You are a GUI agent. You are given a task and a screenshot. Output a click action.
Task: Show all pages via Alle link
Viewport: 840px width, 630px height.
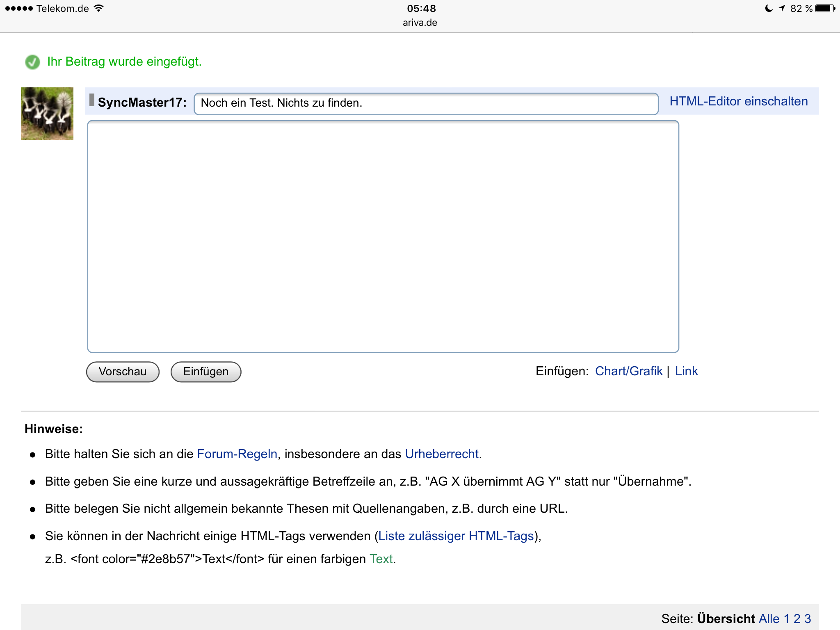pyautogui.click(x=769, y=619)
